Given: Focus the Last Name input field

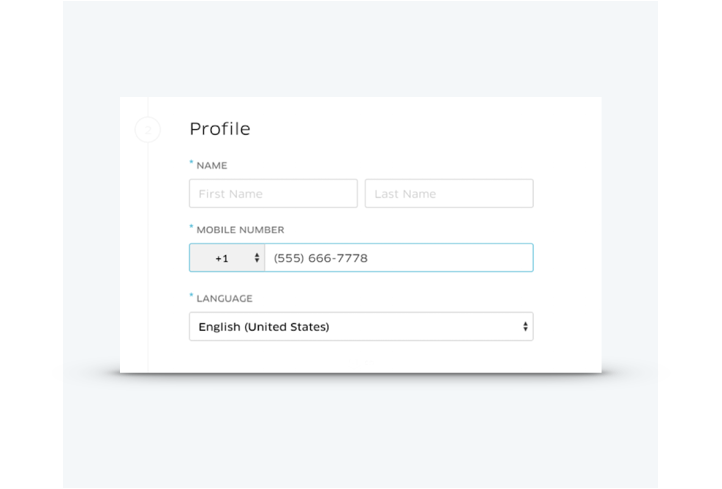Looking at the screenshot, I should click(x=449, y=193).
